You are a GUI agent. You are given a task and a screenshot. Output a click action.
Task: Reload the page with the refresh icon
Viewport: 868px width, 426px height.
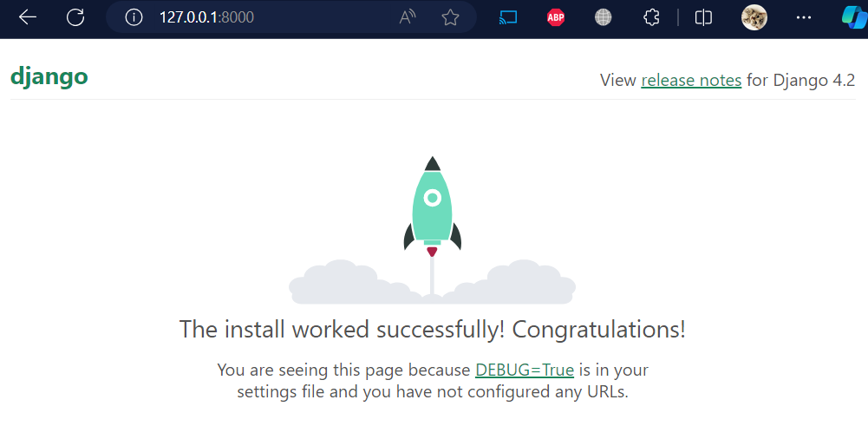pyautogui.click(x=75, y=17)
